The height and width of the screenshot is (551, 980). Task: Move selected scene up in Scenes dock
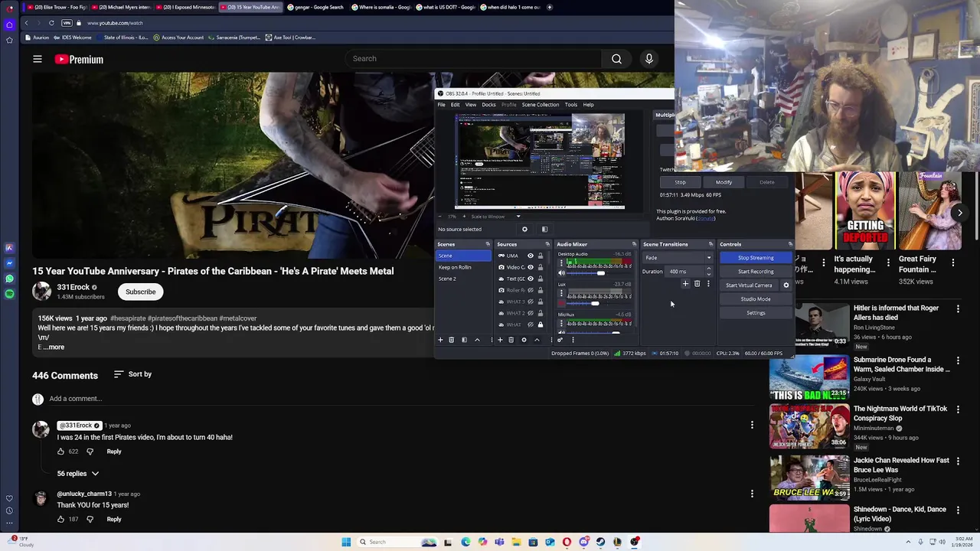[x=477, y=340]
